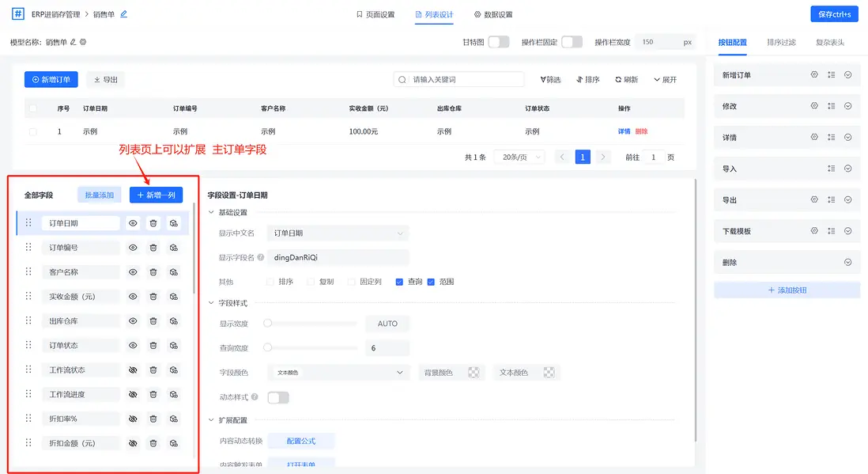Open gear settings for 修改 button config
868x474 pixels.
point(814,106)
